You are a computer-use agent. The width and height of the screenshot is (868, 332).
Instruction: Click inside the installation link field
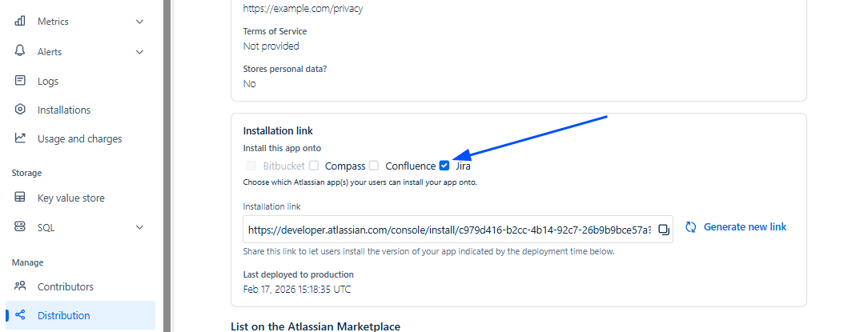coord(458,229)
